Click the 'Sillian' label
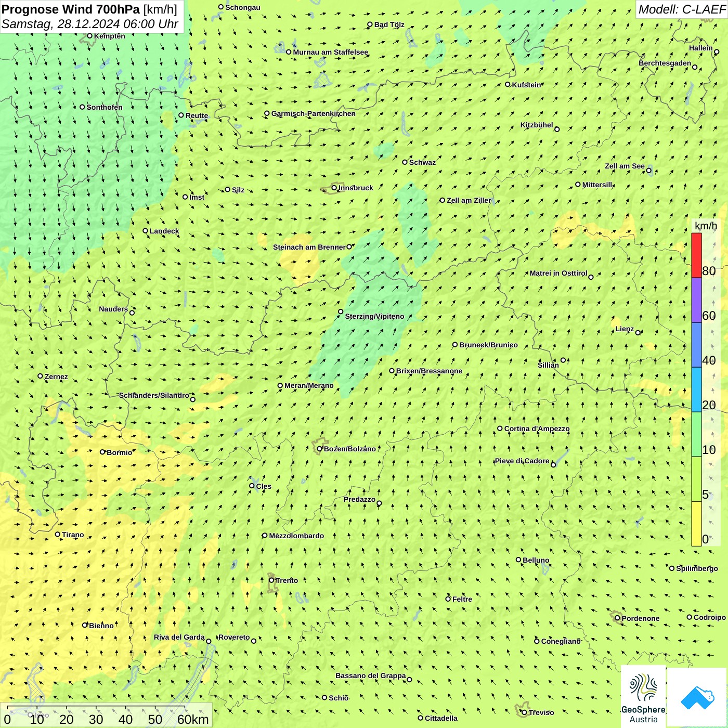The image size is (728, 728). 549,365
